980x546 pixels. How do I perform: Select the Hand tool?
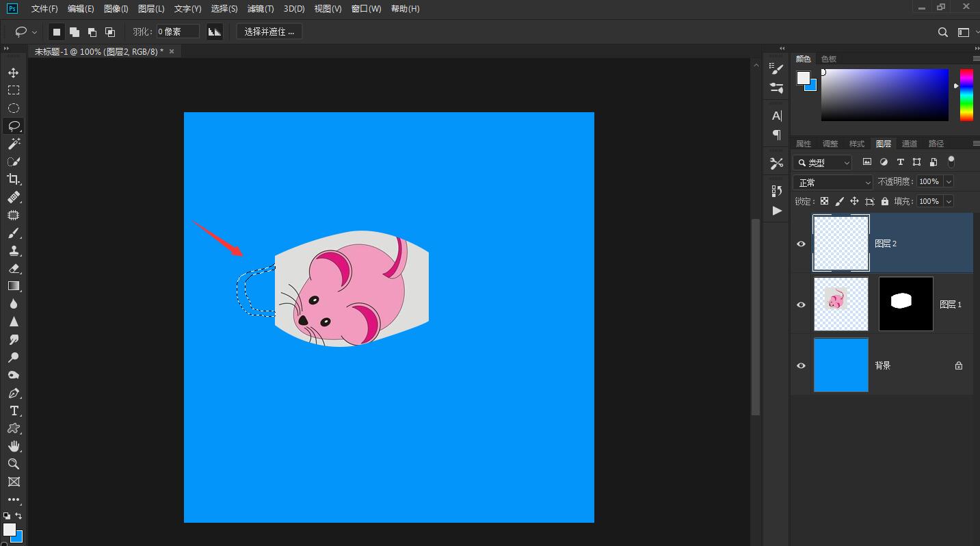click(x=13, y=446)
